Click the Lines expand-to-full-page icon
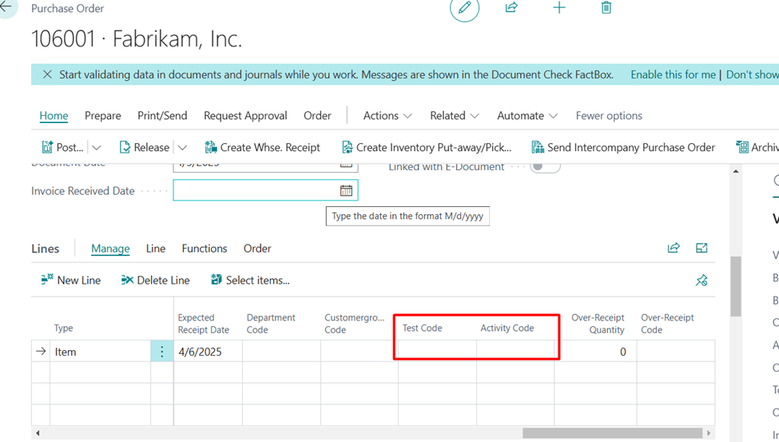779x442 pixels. pyautogui.click(x=701, y=248)
